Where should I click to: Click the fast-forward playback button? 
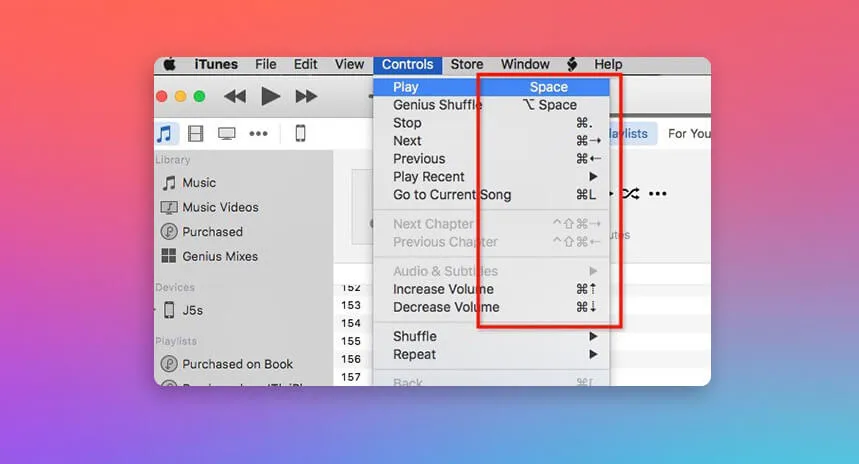pyautogui.click(x=306, y=97)
